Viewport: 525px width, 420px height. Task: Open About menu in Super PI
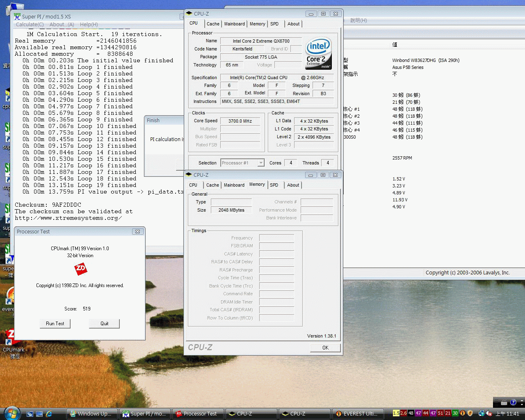62,25
